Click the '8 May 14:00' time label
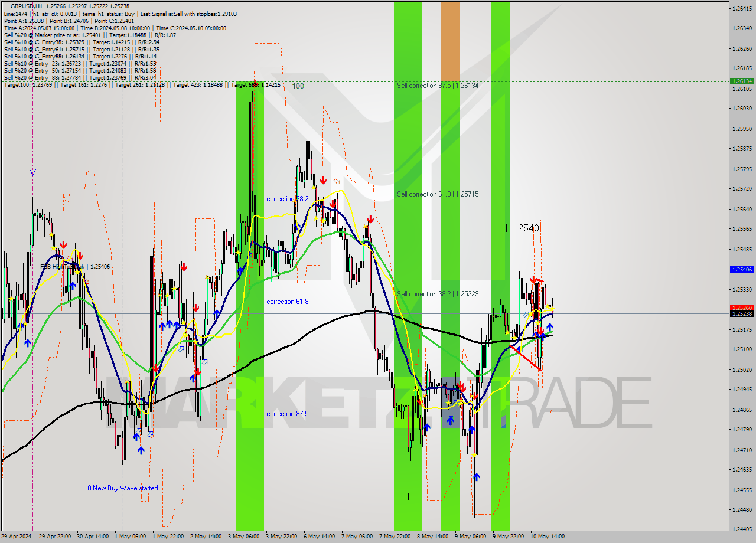 click(432, 537)
